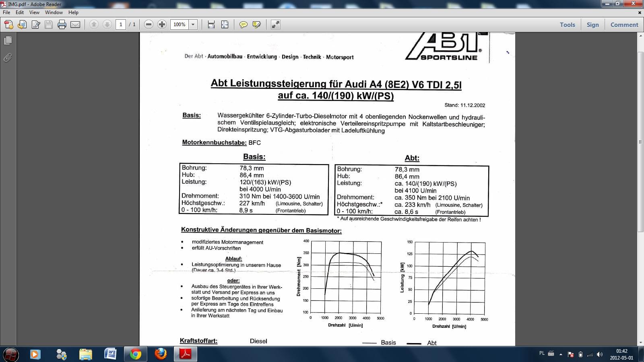
Task: Click 'ca. 350 Nm bei 2100 U/min' value
Action: click(x=432, y=198)
